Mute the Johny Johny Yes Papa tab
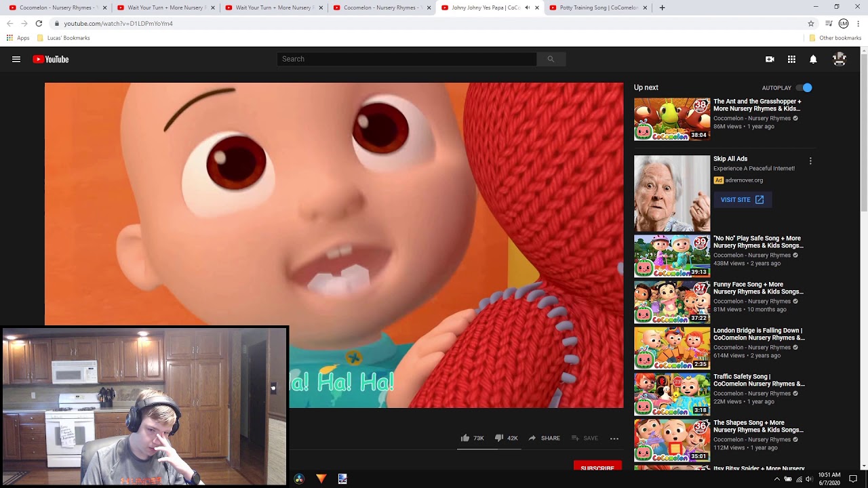Screen dimensions: 868x488 (x=527, y=7)
